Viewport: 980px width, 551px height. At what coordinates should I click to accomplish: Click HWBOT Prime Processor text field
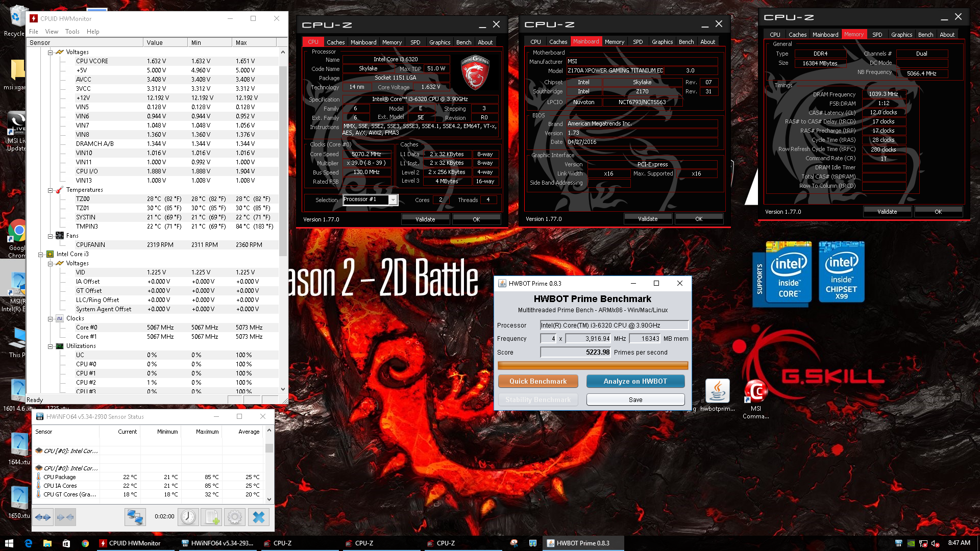click(x=615, y=325)
